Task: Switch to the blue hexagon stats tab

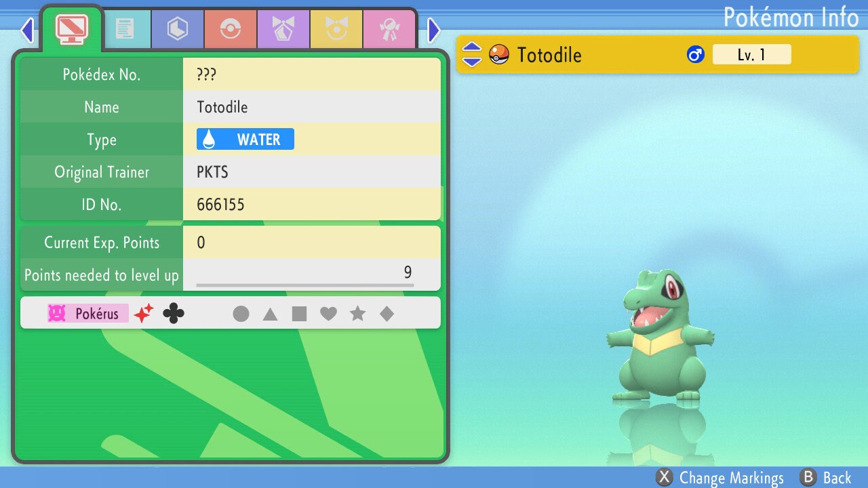Action: 178,30
